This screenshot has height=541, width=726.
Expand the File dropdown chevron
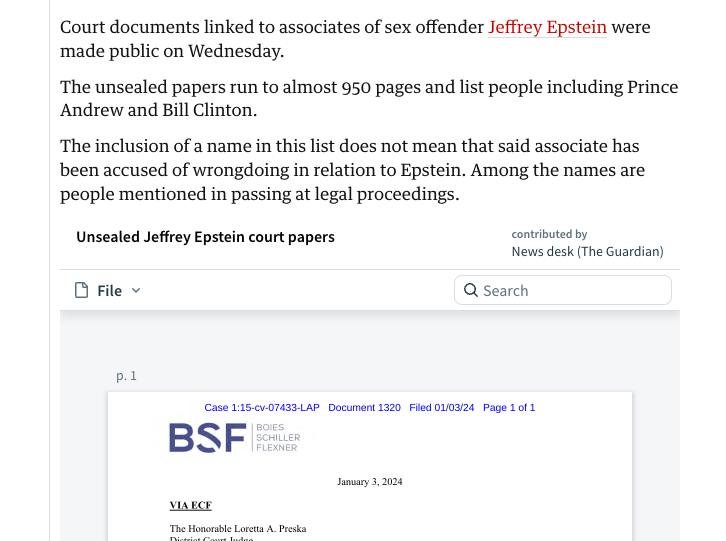point(136,290)
